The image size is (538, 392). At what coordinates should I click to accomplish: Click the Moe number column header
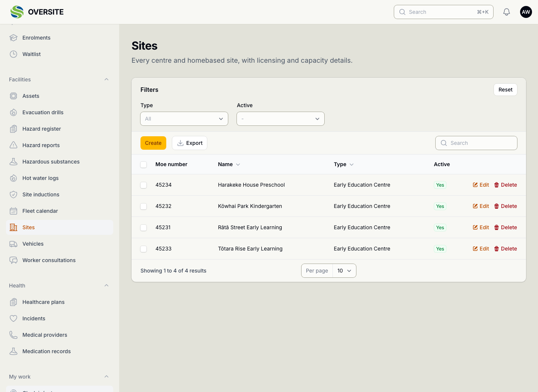[x=171, y=164]
